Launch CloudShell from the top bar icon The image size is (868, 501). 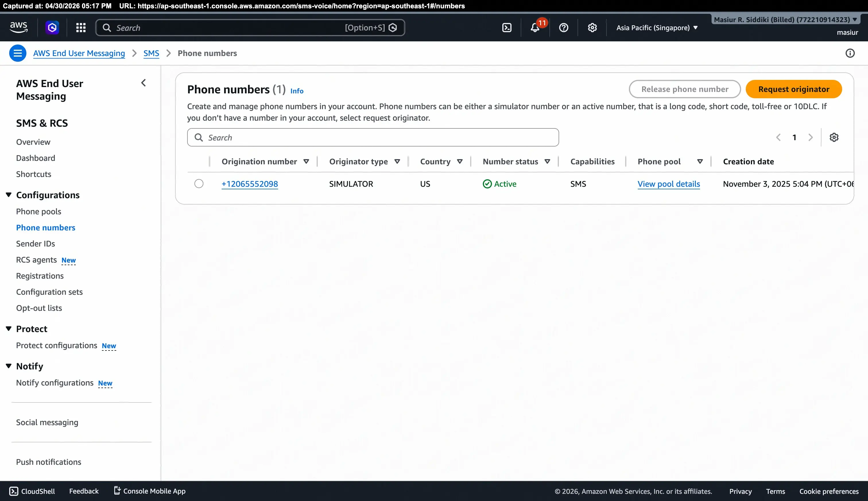tap(507, 28)
